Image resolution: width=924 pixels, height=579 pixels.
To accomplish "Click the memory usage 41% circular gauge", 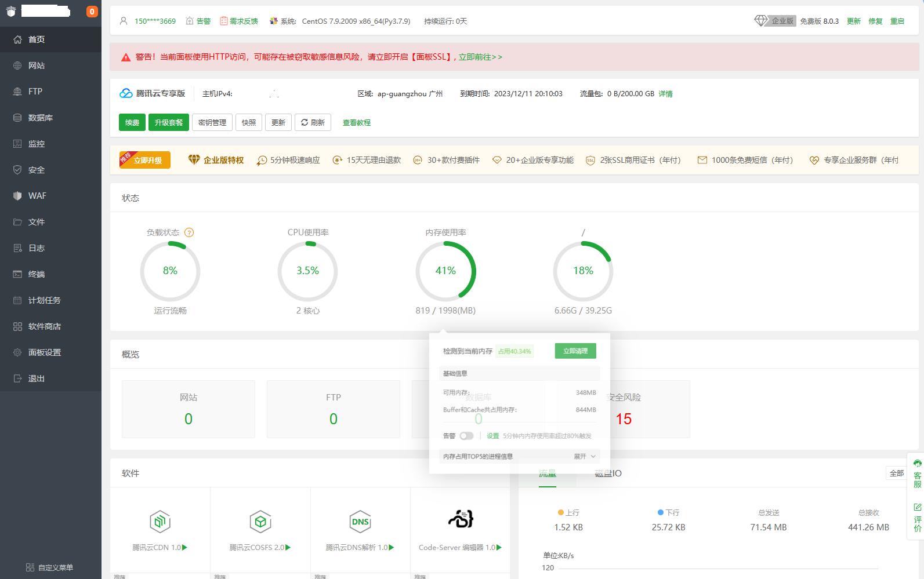I will click(x=445, y=271).
